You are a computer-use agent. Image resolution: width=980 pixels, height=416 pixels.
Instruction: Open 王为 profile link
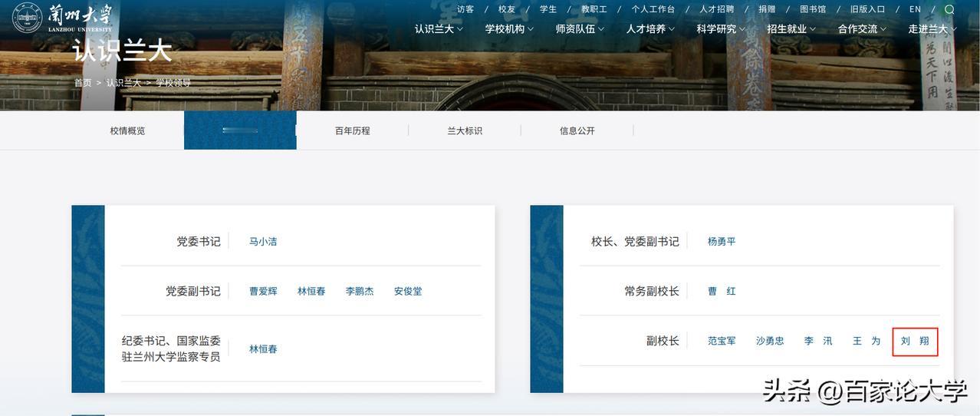point(867,341)
